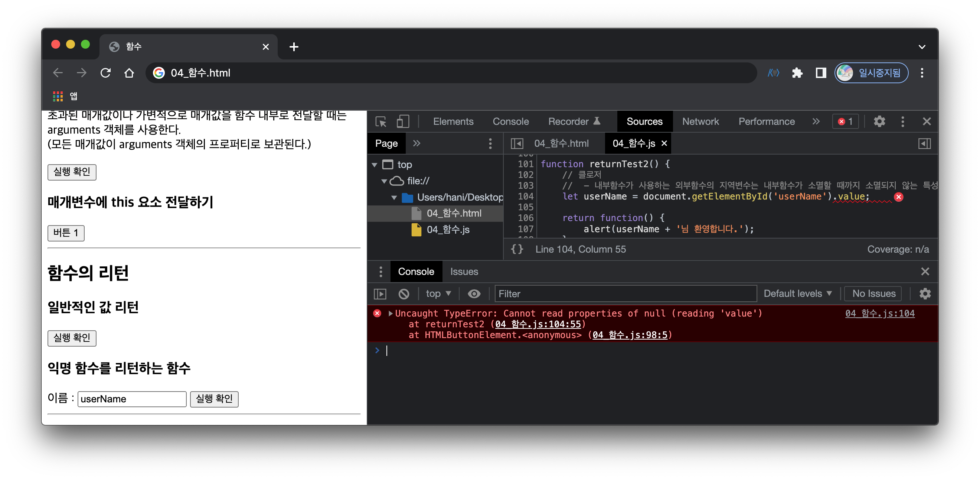The height and width of the screenshot is (480, 980).
Task: Show the debugger sidebar icon
Action: pos(924,143)
